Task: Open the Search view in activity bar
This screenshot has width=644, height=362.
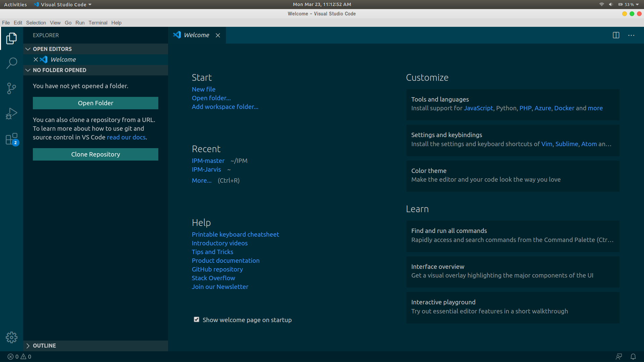Action: (11, 63)
